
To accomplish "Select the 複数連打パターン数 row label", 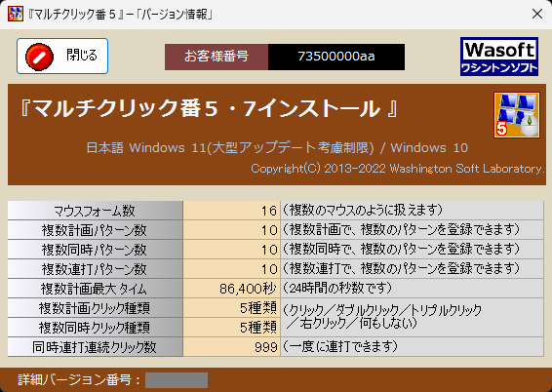I will coord(95,269).
